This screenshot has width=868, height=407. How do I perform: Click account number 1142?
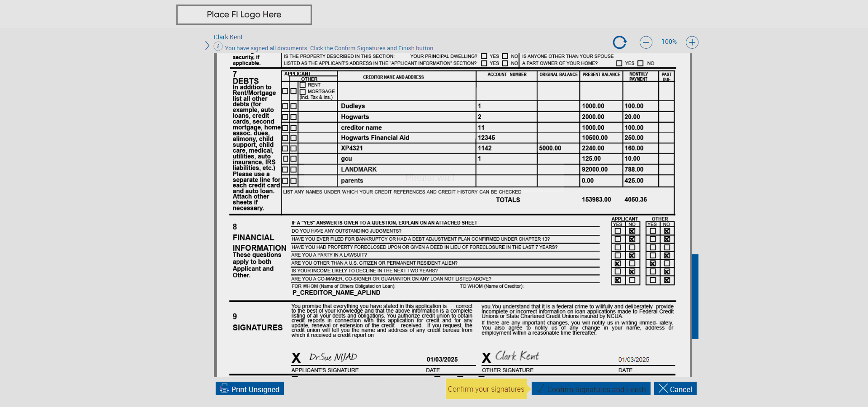485,148
